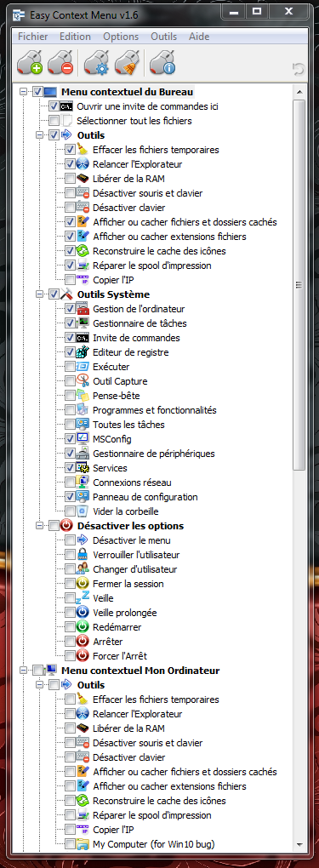Click the Veille sleep Z icon
The height and width of the screenshot is (868, 319).
coord(83,598)
